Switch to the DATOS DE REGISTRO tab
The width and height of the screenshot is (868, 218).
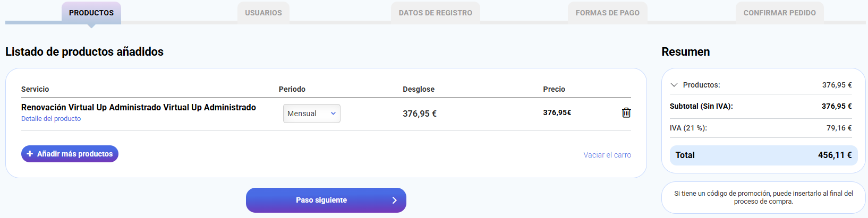pos(436,13)
